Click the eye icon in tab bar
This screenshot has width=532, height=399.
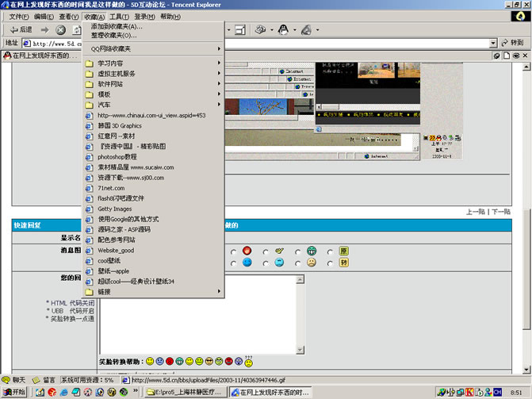[x=515, y=56]
